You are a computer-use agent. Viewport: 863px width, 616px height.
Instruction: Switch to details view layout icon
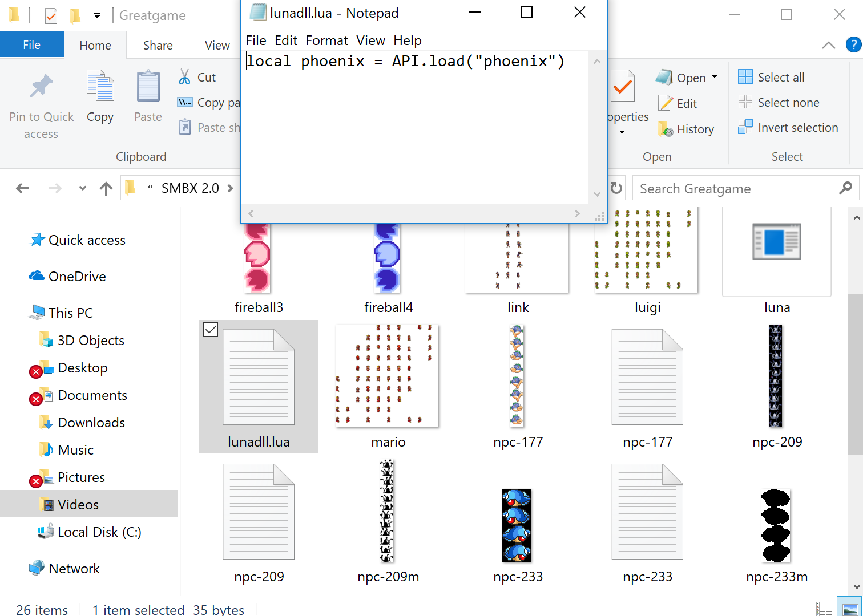pyautogui.click(x=824, y=609)
